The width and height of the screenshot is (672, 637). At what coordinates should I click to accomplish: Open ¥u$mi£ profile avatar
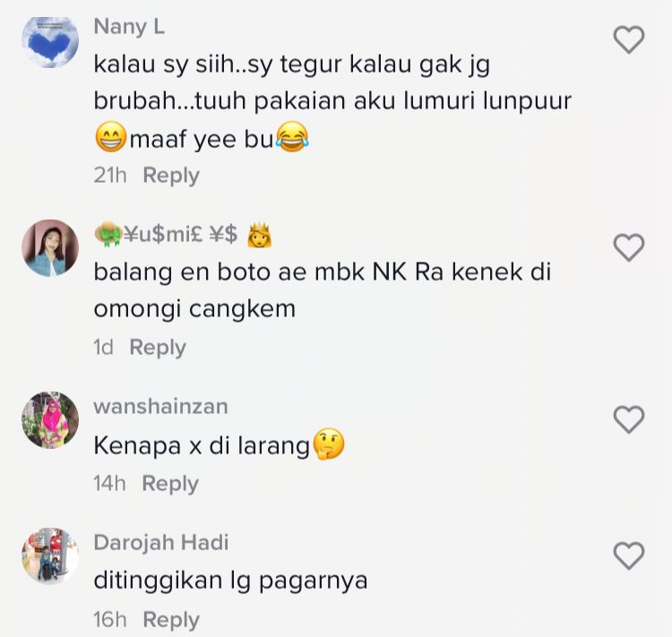[50, 248]
